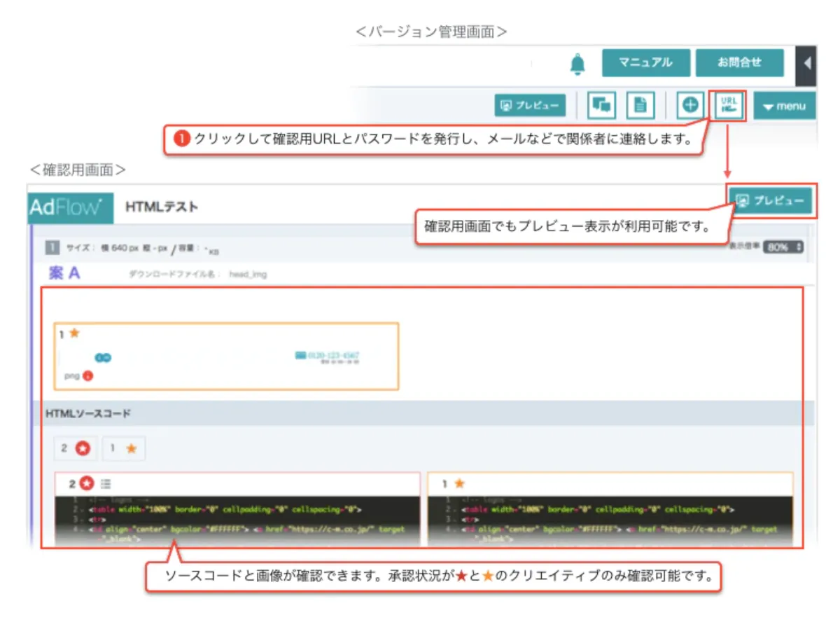Screen dimensions: 840x622
Task: Click the head_img download file name
Action: (248, 275)
